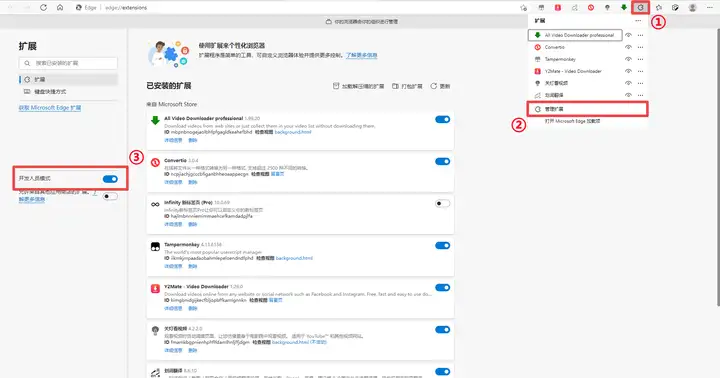
Task: Open the Collections icon in the toolbar
Action: 675,7
